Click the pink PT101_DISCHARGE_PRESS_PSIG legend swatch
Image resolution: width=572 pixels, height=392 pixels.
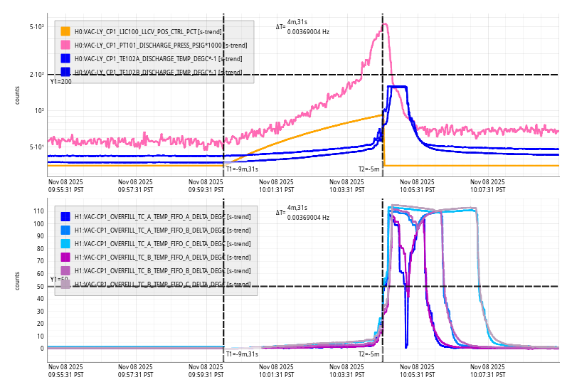(x=65, y=45)
